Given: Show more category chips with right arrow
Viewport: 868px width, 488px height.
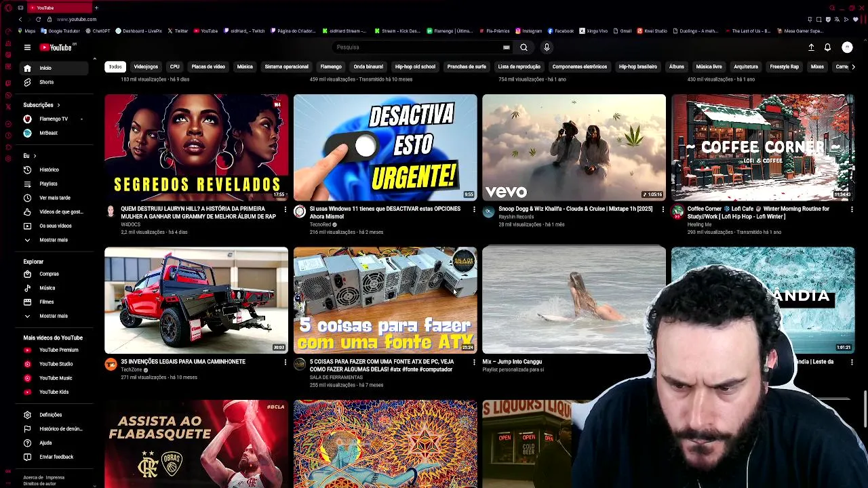Looking at the screenshot, I should click(853, 66).
